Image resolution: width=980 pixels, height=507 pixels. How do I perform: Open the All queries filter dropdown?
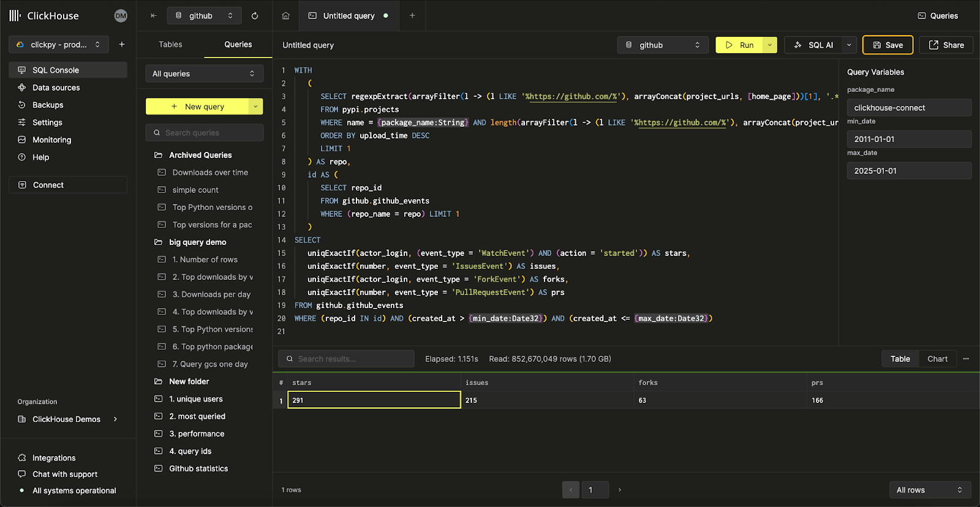(x=204, y=73)
